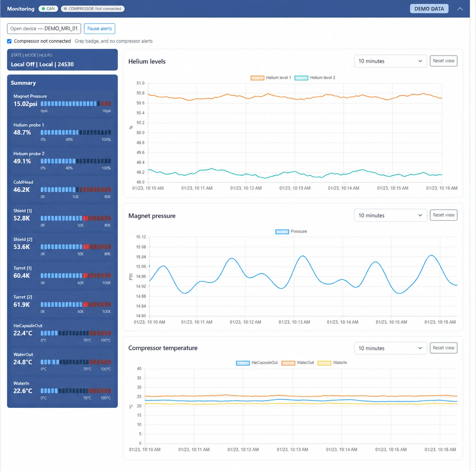Click the HeCapsuleOut summary gauge bar

(76, 333)
